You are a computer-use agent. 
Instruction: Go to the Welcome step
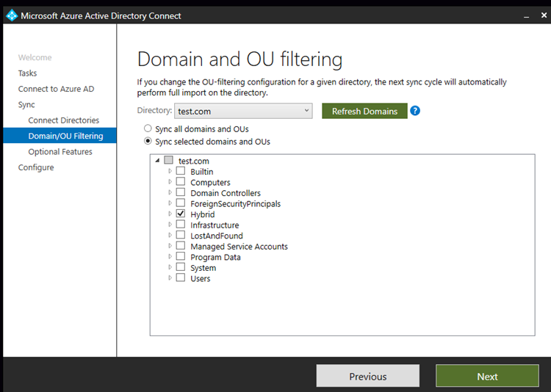tap(35, 57)
